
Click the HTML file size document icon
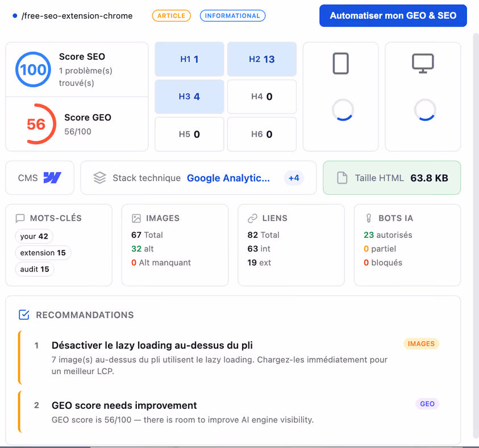coord(342,178)
